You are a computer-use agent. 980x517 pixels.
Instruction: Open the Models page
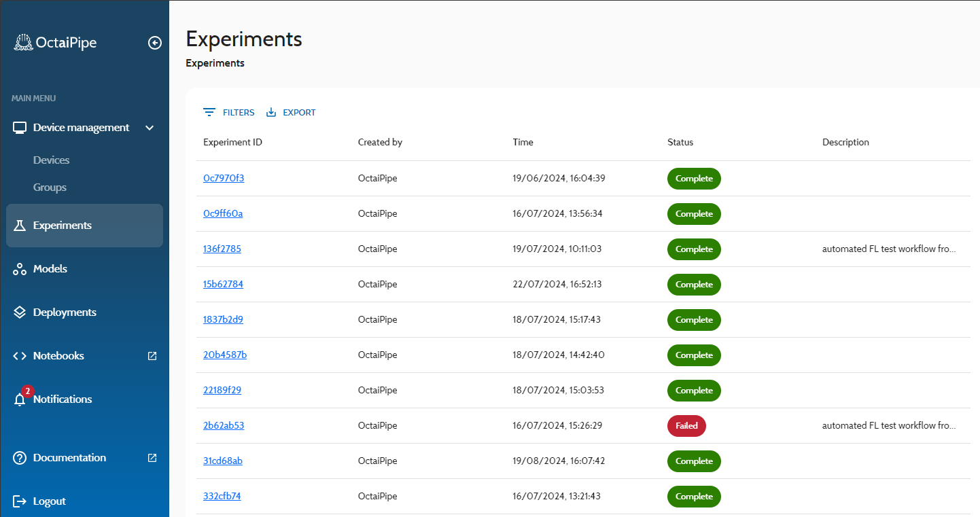tap(50, 269)
